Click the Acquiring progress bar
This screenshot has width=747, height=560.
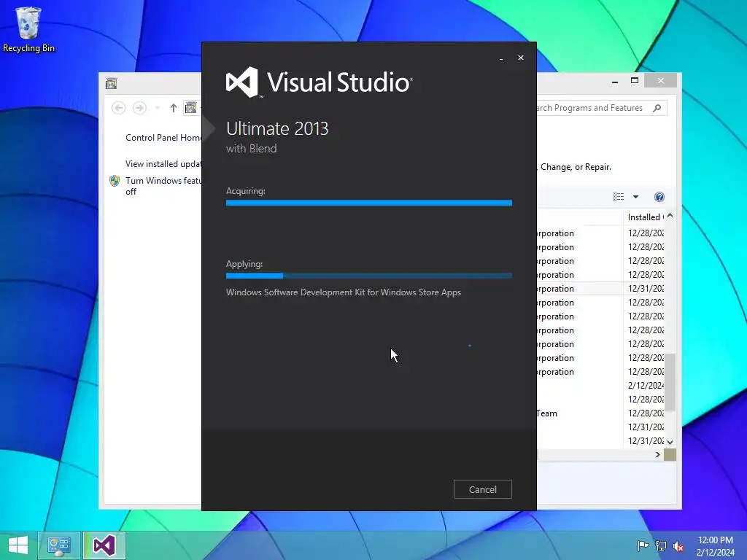click(x=368, y=203)
